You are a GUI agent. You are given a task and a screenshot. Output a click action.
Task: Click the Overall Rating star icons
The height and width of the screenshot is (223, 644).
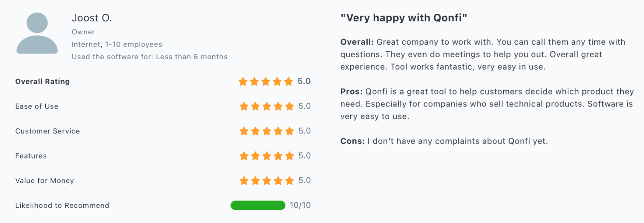click(x=266, y=81)
